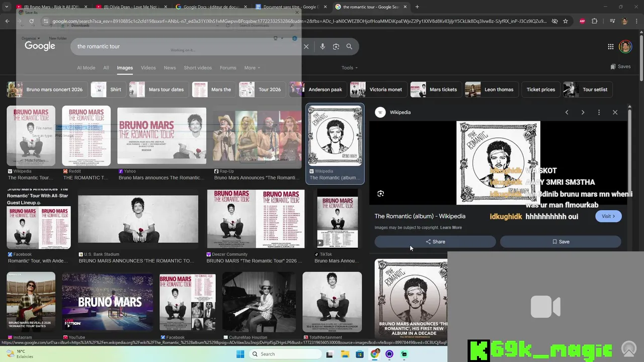Open the Saves collection
The height and width of the screenshot is (362, 644).
(x=620, y=66)
